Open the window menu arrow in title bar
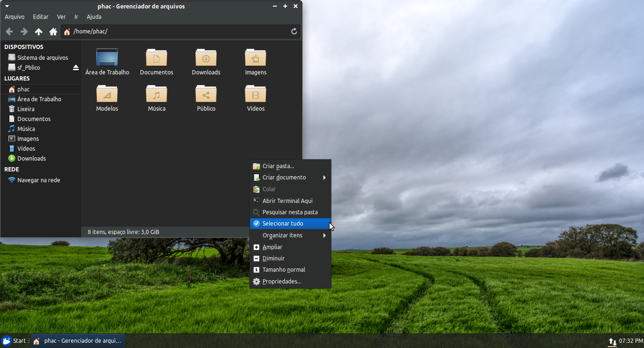Image resolution: width=644 pixels, height=348 pixels. 7,6
